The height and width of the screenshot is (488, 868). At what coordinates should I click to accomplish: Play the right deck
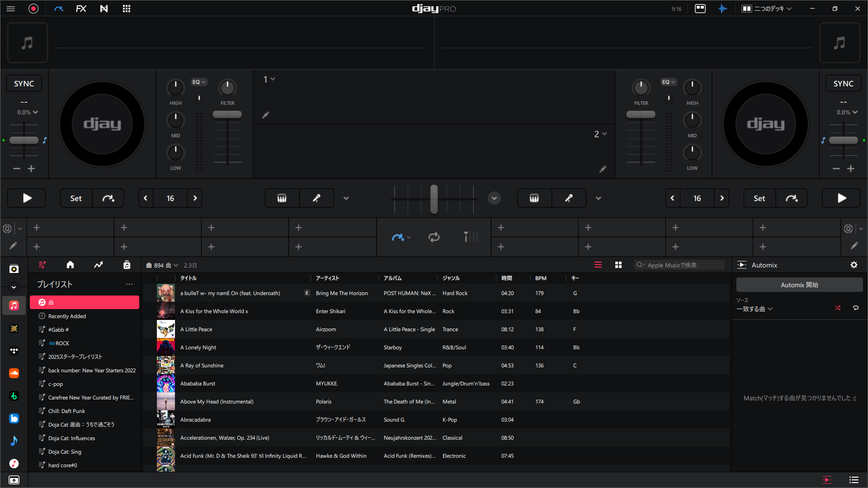(841, 198)
